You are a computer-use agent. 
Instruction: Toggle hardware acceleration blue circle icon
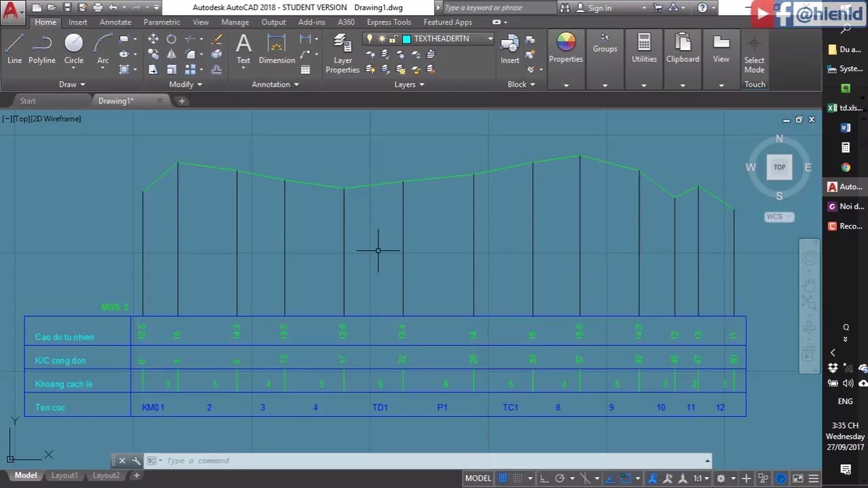point(781,478)
